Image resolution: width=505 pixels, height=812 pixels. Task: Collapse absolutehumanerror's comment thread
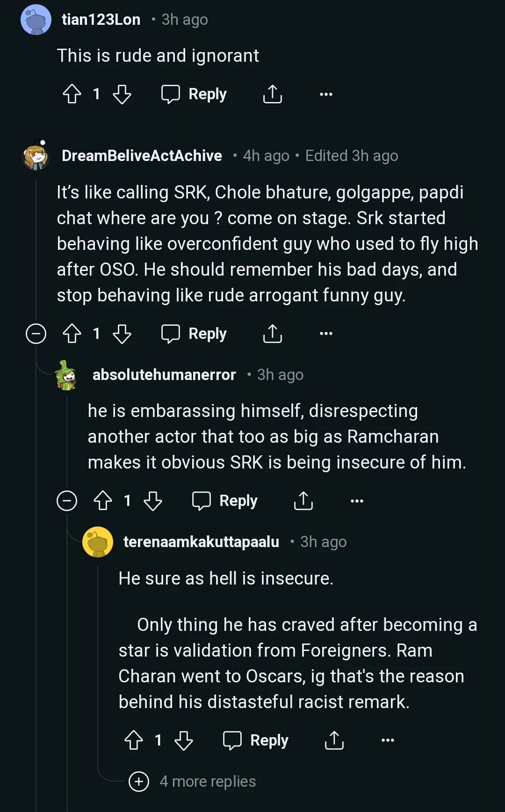pyautogui.click(x=67, y=501)
